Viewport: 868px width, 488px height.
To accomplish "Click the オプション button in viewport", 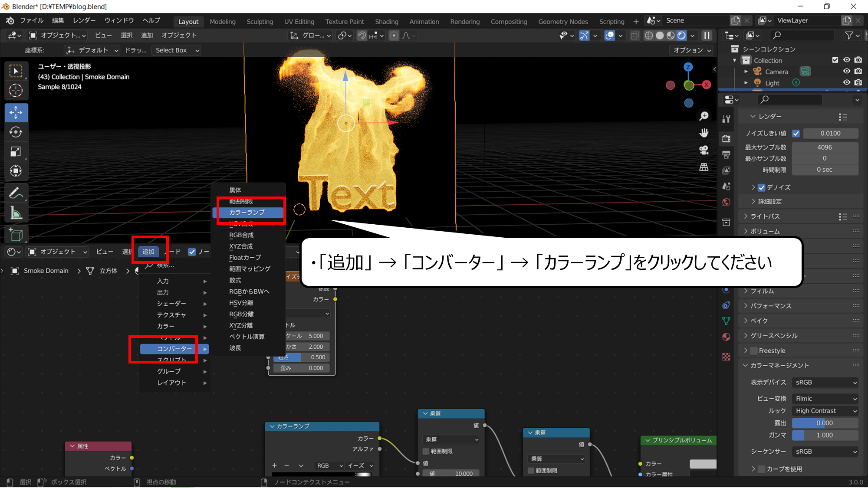I will pyautogui.click(x=692, y=50).
